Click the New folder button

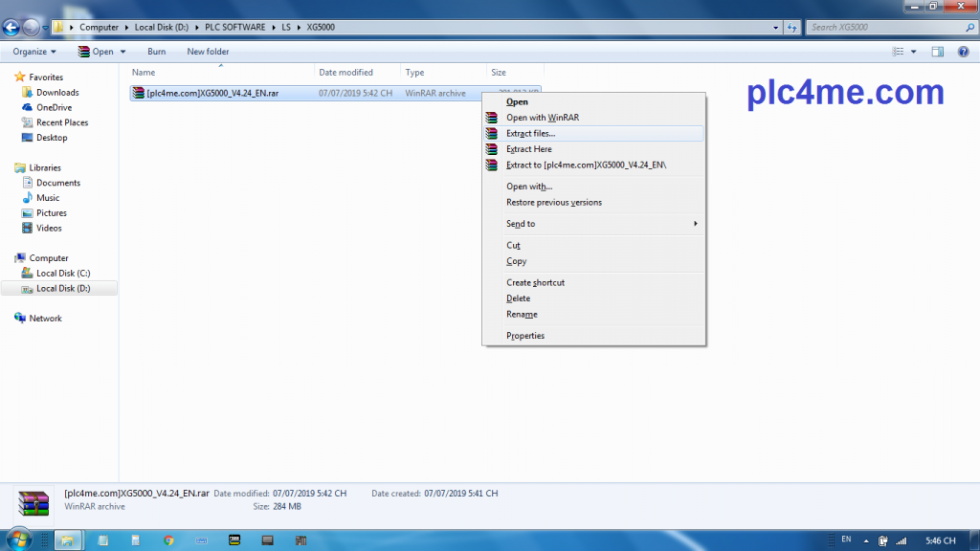point(208,52)
